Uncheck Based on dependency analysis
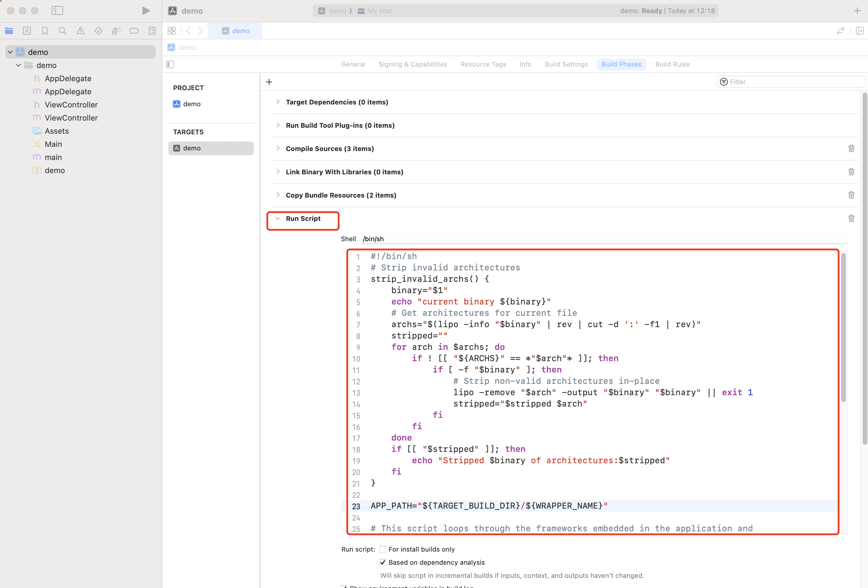 (x=382, y=562)
